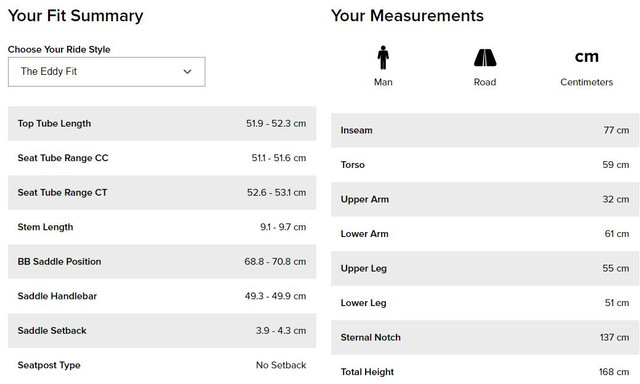Click the Centimeters label
This screenshot has height=384, width=640.
click(x=587, y=82)
